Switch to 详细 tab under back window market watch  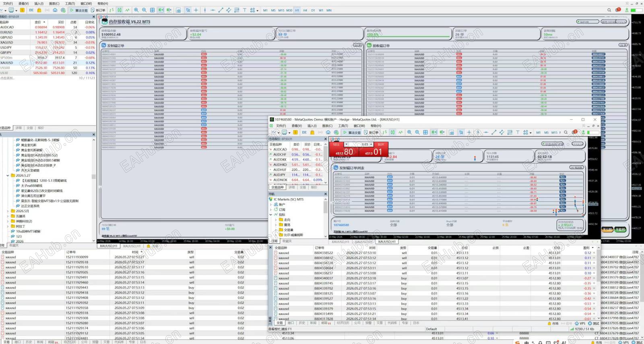(19, 128)
